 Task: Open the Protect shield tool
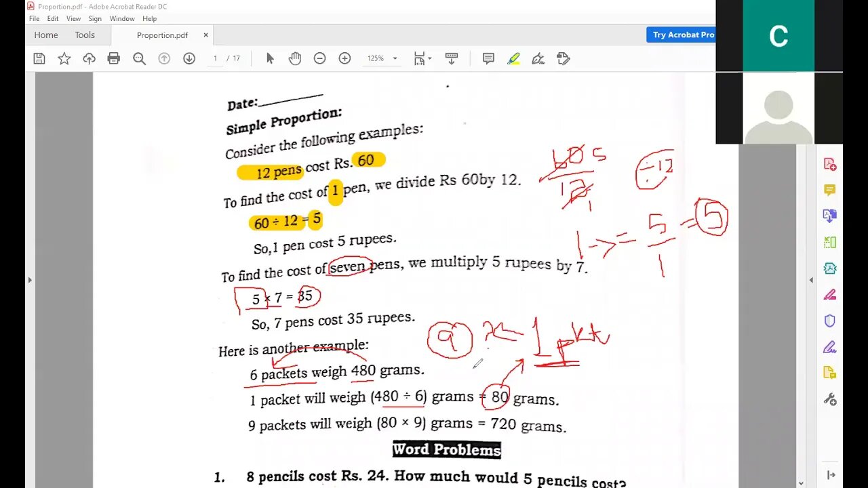coord(830,321)
